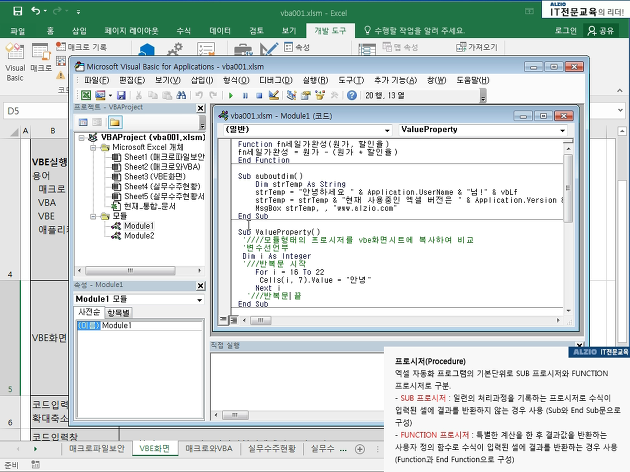The image size is (630, 472).
Task: Switch to 사전순 tab in properties panel
Action: coord(89,312)
